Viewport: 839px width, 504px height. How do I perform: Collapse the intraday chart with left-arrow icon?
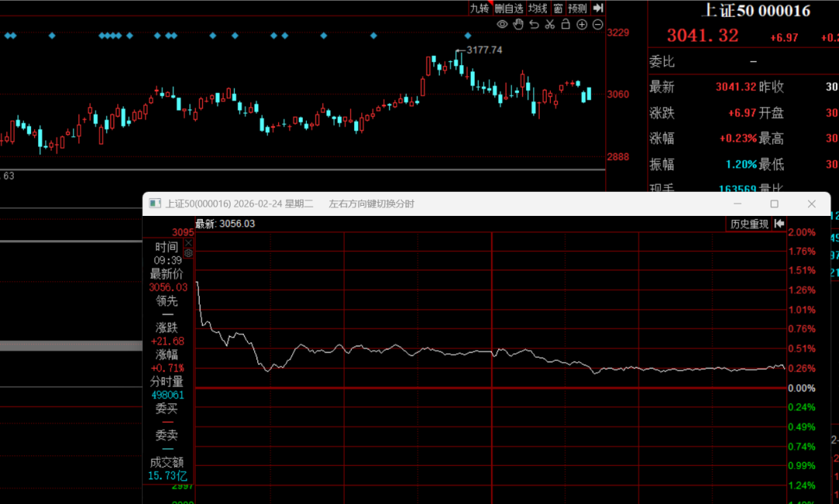(779, 224)
